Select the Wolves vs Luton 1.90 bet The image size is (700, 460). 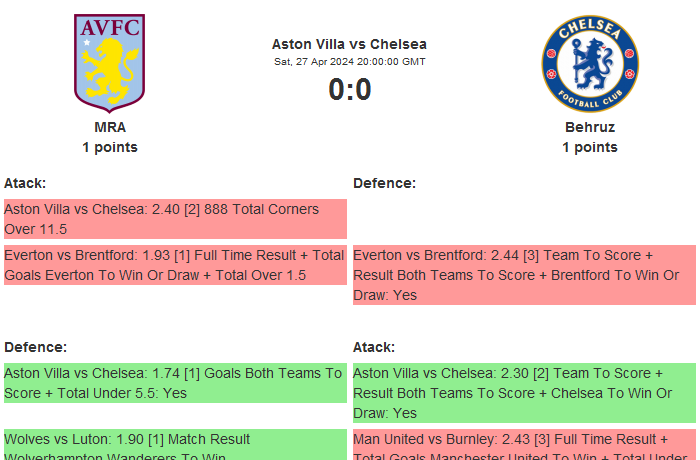(175, 445)
